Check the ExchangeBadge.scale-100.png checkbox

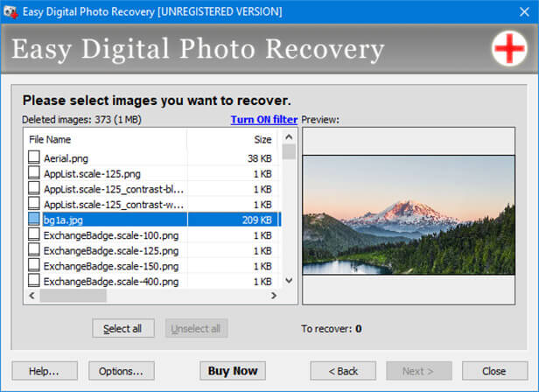[33, 234]
